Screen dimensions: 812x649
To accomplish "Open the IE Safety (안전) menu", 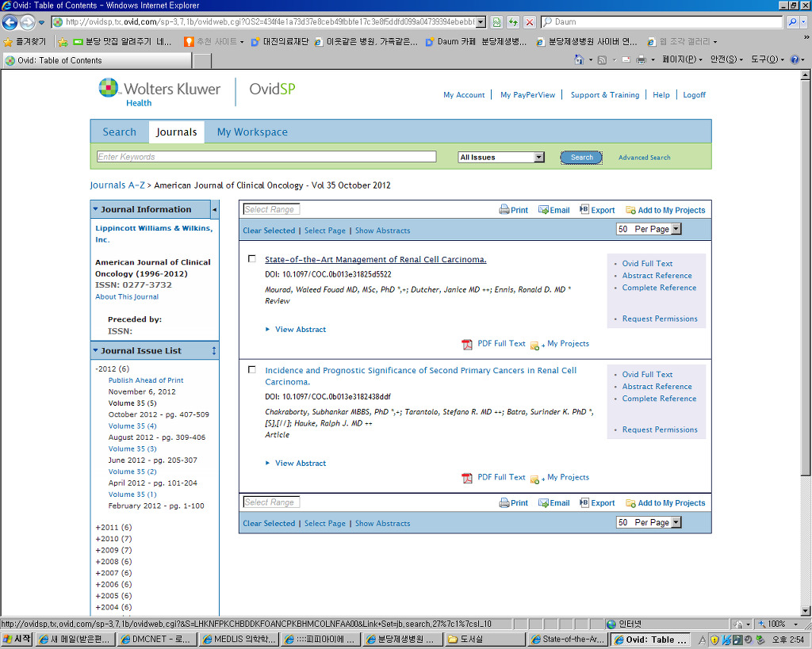I will pyautogui.click(x=726, y=59).
